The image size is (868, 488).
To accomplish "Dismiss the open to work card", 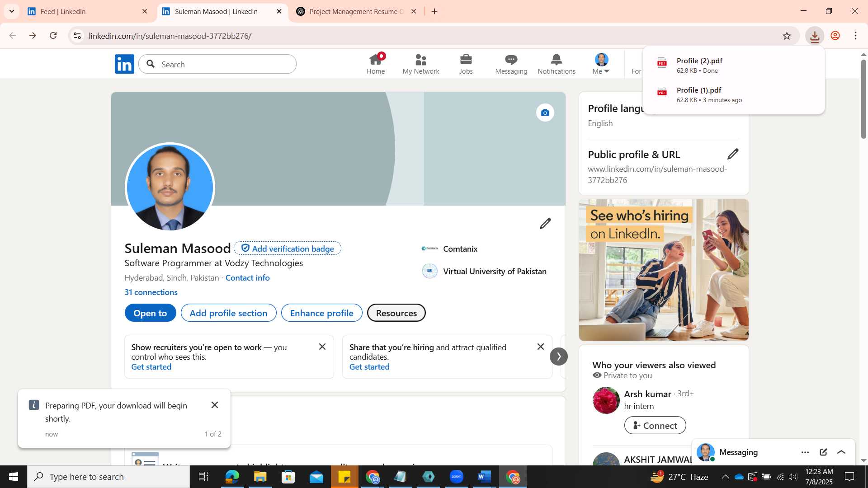I will pyautogui.click(x=322, y=347).
